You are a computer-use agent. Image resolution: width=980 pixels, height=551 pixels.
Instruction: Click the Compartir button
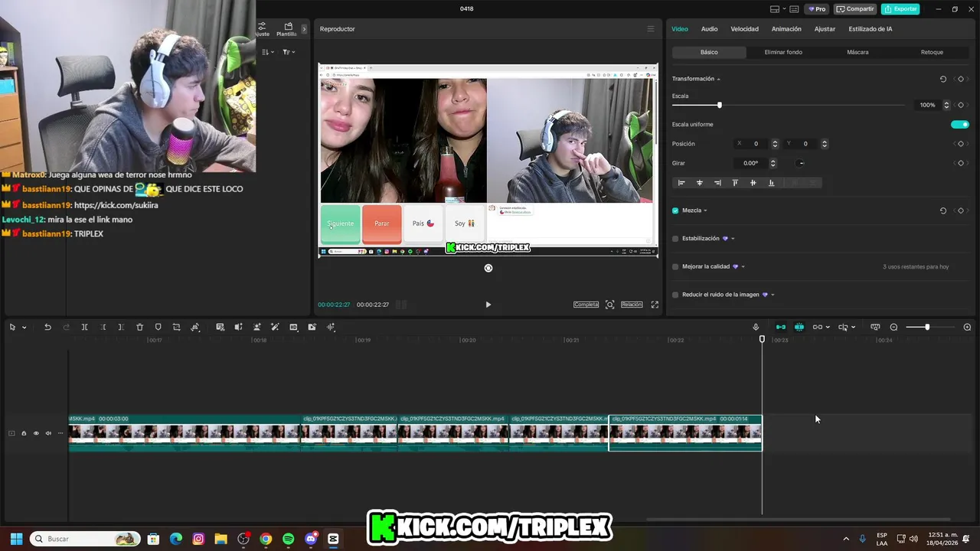click(x=855, y=9)
